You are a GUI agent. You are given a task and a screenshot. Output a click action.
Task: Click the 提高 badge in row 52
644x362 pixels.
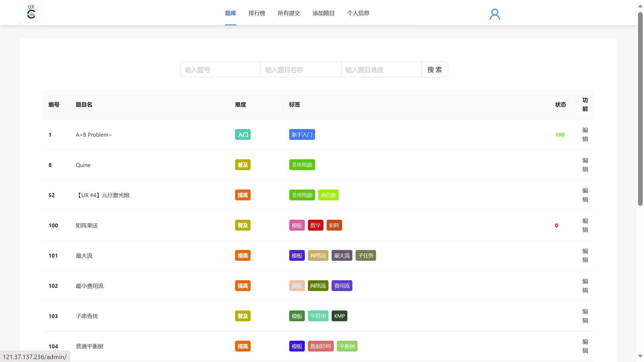(x=243, y=195)
